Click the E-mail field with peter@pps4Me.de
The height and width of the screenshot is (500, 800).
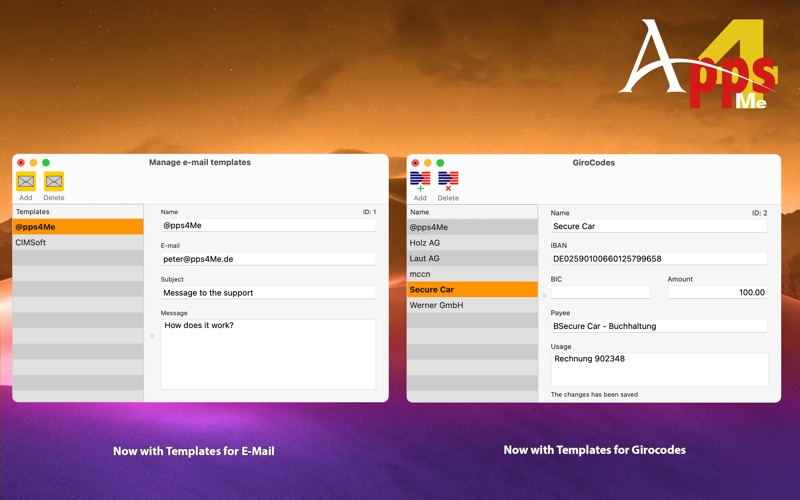268,259
